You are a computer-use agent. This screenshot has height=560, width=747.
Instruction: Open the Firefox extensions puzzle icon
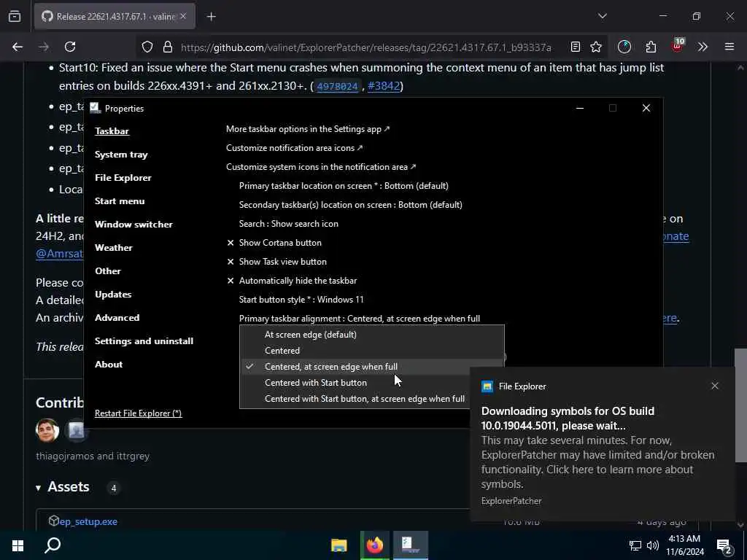coord(651,47)
